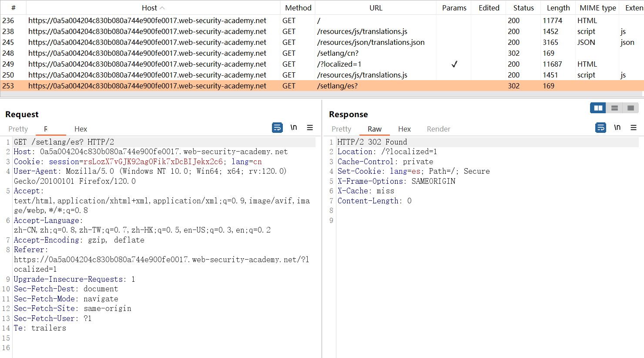Sort the history by Status column
The image size is (644, 358).
point(523,8)
